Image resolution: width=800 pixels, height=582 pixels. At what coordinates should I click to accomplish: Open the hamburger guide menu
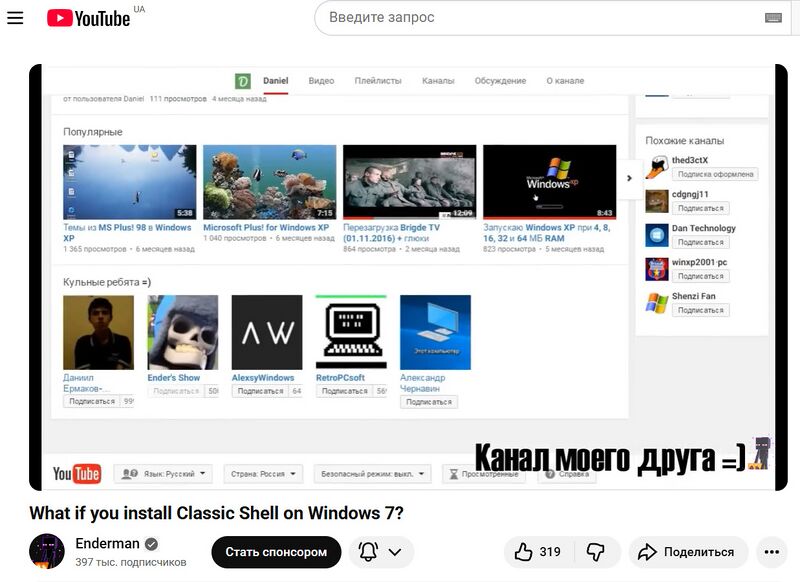coord(15,18)
